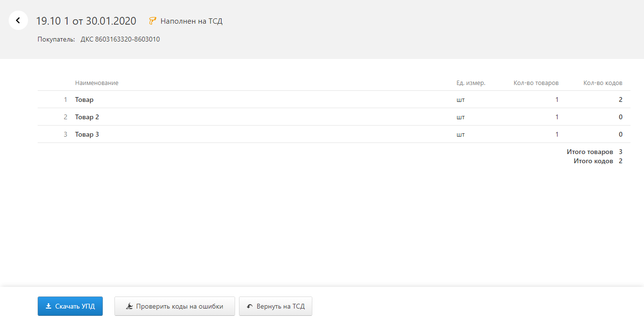Screen dimensions: 644x325
Task: Click the goods quantity 1 in the Товар 2 row
Action: (x=557, y=117)
